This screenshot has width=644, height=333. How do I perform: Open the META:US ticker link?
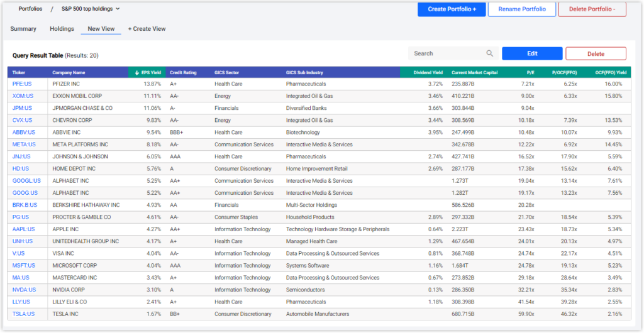[x=25, y=145]
